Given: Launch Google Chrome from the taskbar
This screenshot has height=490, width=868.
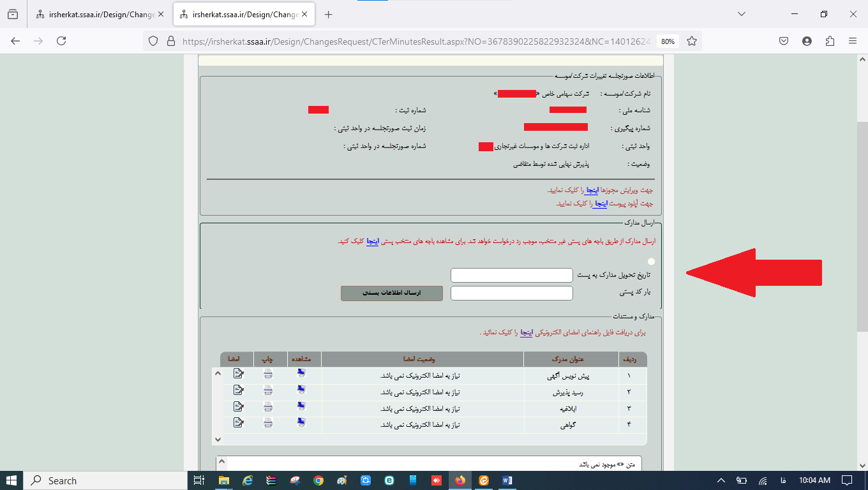Looking at the screenshot, I should pos(318,480).
